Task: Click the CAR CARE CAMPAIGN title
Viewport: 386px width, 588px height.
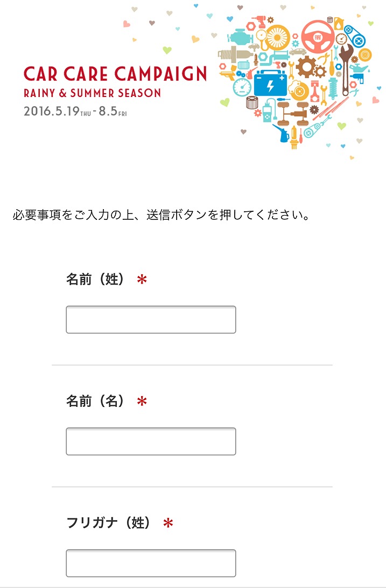Action: pyautogui.click(x=115, y=74)
